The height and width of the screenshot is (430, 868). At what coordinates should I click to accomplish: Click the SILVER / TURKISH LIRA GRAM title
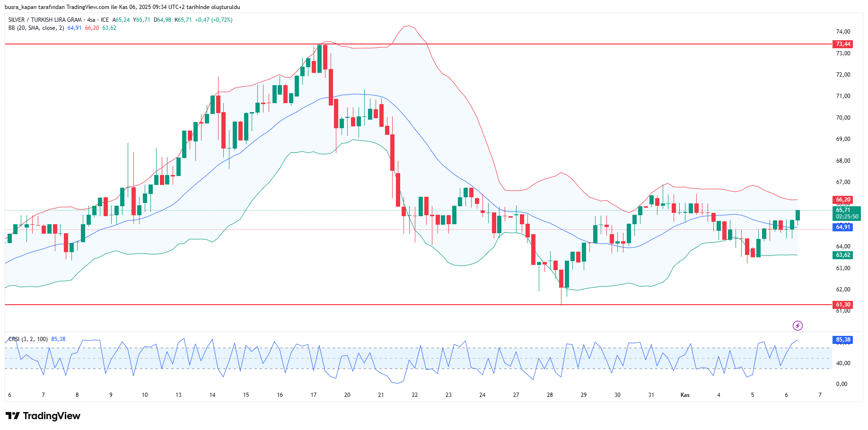pyautogui.click(x=45, y=20)
